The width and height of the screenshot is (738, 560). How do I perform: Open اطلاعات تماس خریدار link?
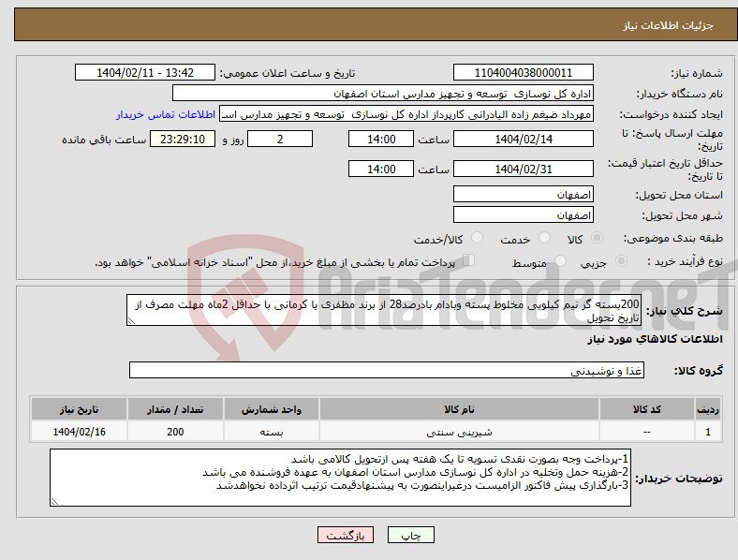click(x=166, y=114)
